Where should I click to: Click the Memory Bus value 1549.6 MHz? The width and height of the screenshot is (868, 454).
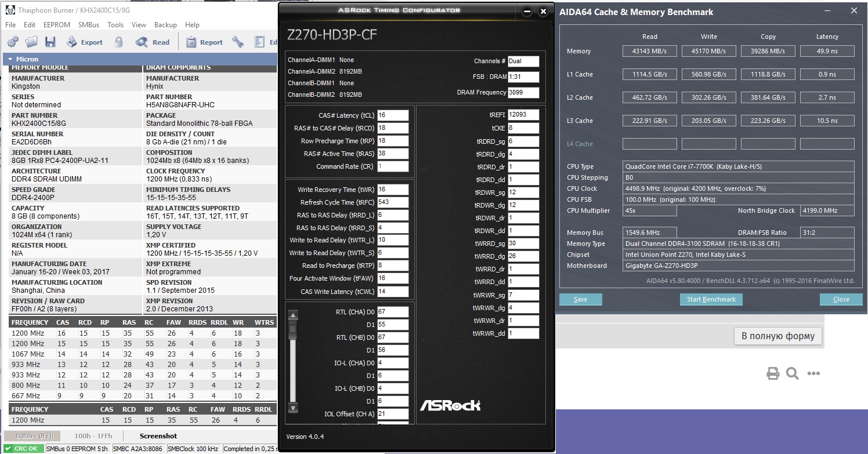tap(650, 233)
